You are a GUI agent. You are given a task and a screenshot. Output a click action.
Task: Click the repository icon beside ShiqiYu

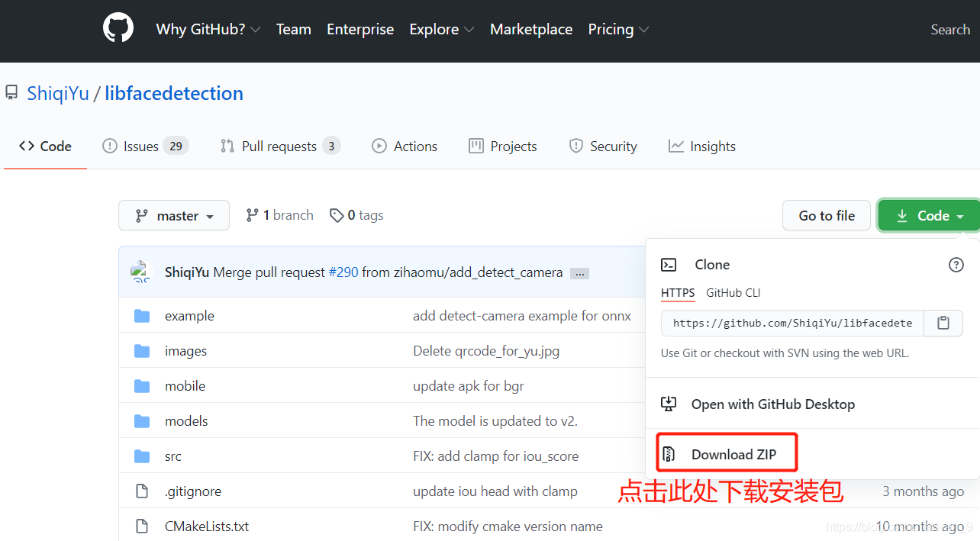pos(11,93)
